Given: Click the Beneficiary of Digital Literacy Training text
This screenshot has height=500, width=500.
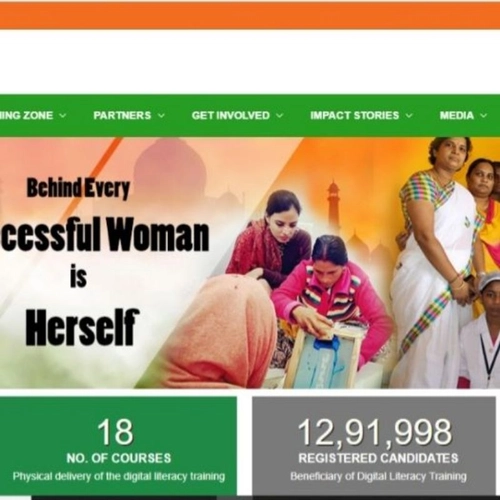Looking at the screenshot, I should point(378,476).
